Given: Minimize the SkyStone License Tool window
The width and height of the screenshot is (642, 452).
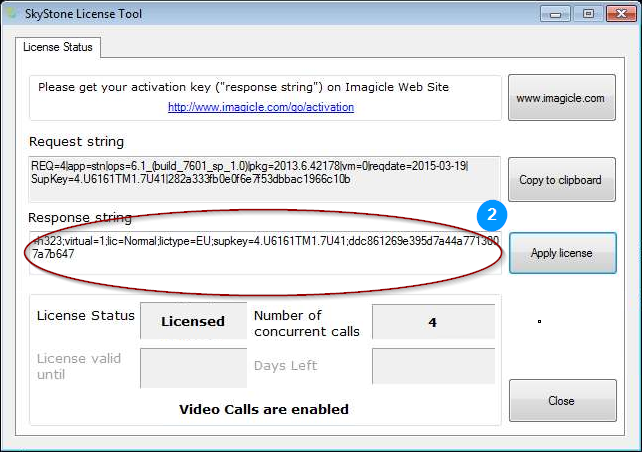Looking at the screenshot, I should click(x=555, y=14).
